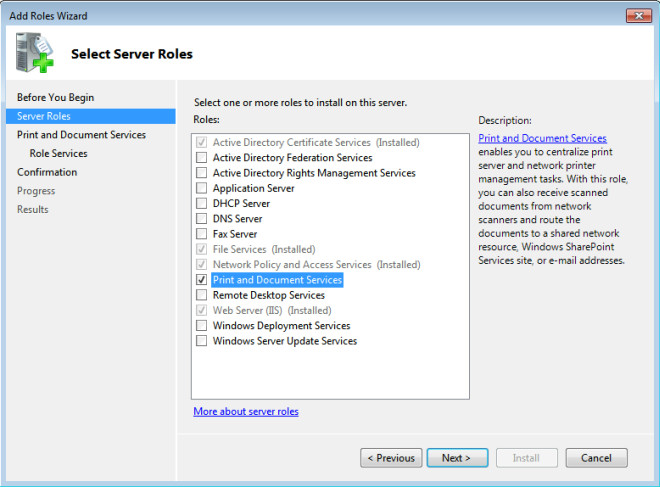
Task: Go back with the Previous button
Action: tap(391, 458)
